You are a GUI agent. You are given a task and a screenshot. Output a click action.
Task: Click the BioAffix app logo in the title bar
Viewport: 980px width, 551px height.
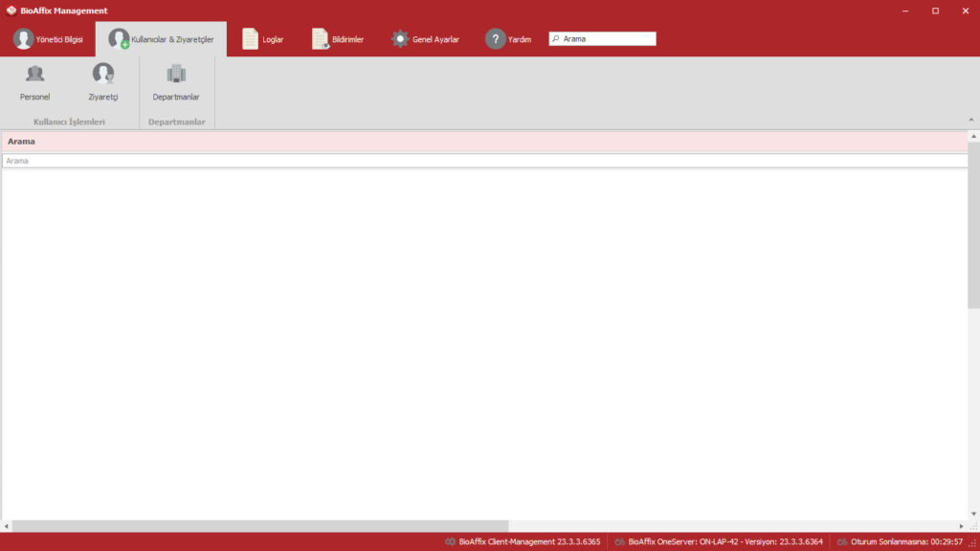click(x=11, y=11)
